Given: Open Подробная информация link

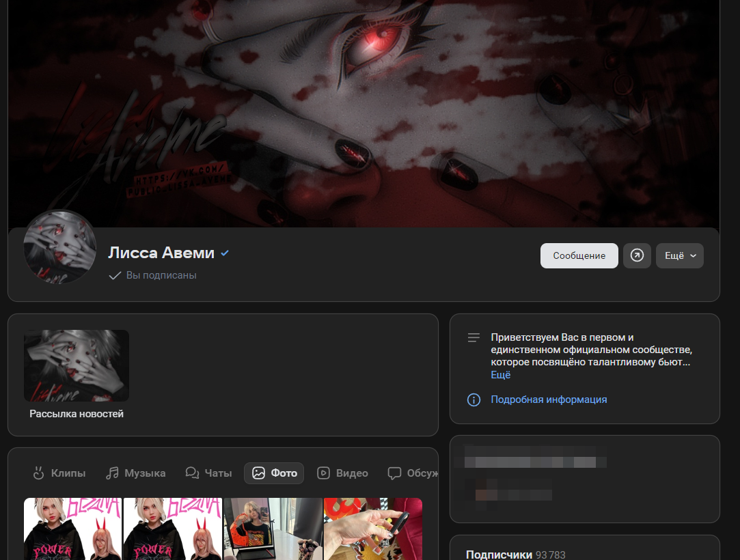Looking at the screenshot, I should [x=549, y=400].
